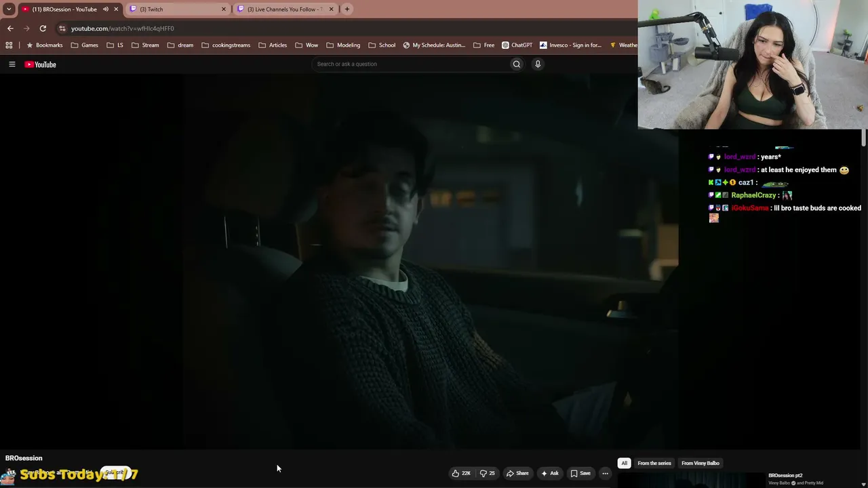Close the Live Channels You Follow tab
The image size is (868, 488).
[332, 9]
